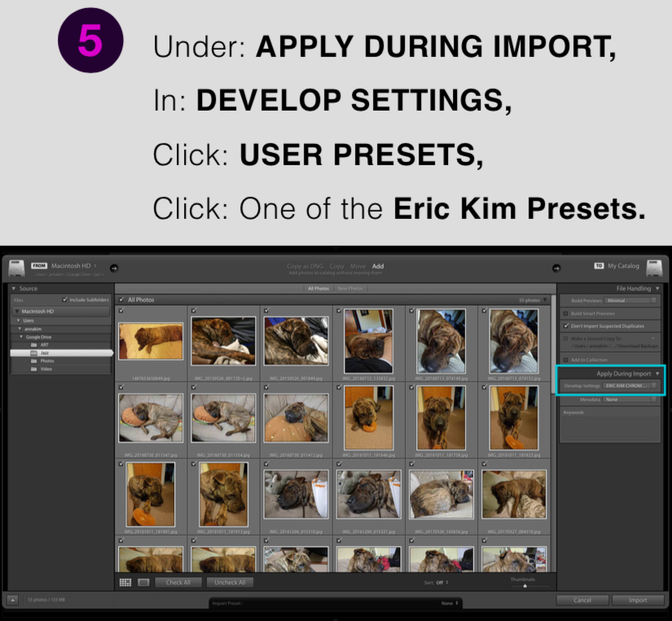This screenshot has height=621, width=672.
Task: Click the show fewer options arrow icon
Action: coord(13,601)
